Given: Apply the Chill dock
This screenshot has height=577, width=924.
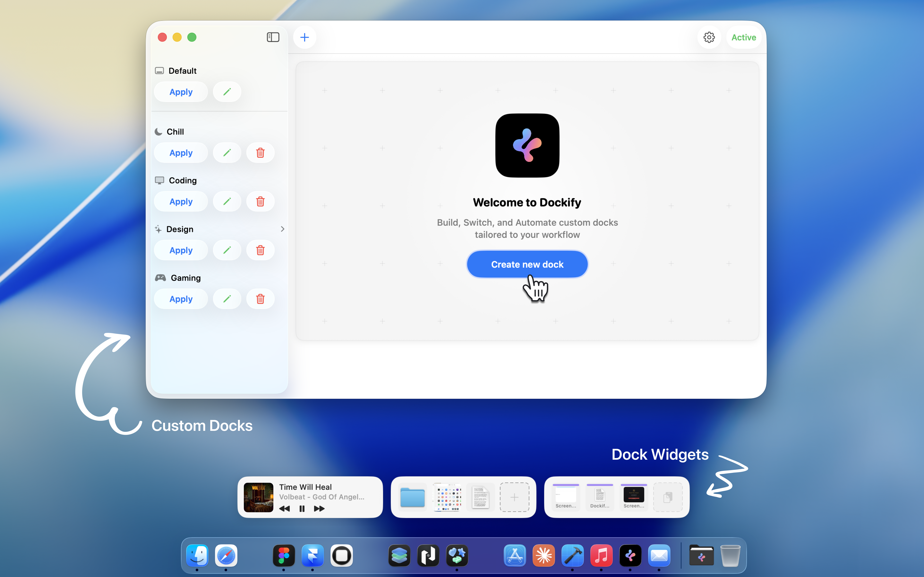Looking at the screenshot, I should pos(181,153).
